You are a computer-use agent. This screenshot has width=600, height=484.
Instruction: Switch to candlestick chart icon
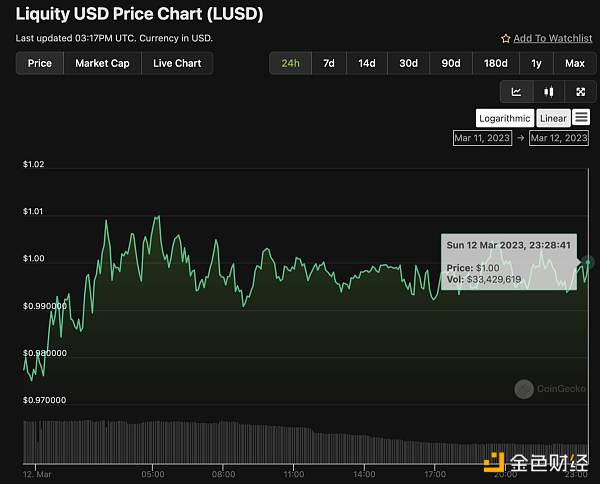point(548,92)
